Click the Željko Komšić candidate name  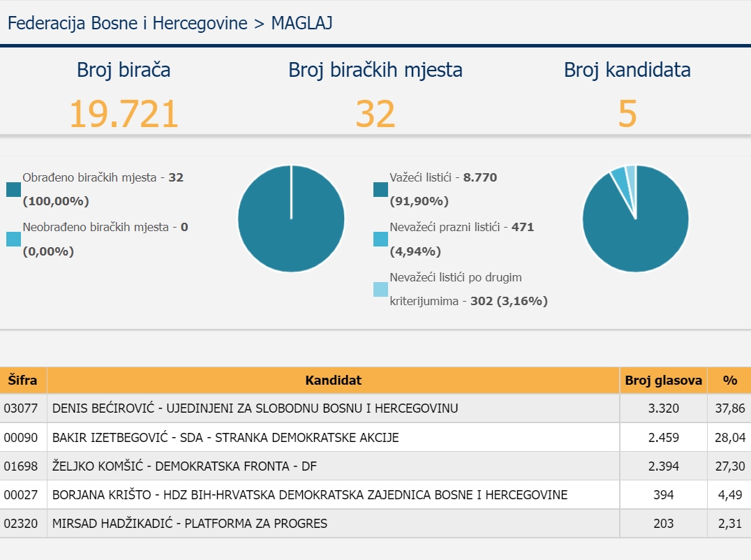click(185, 466)
